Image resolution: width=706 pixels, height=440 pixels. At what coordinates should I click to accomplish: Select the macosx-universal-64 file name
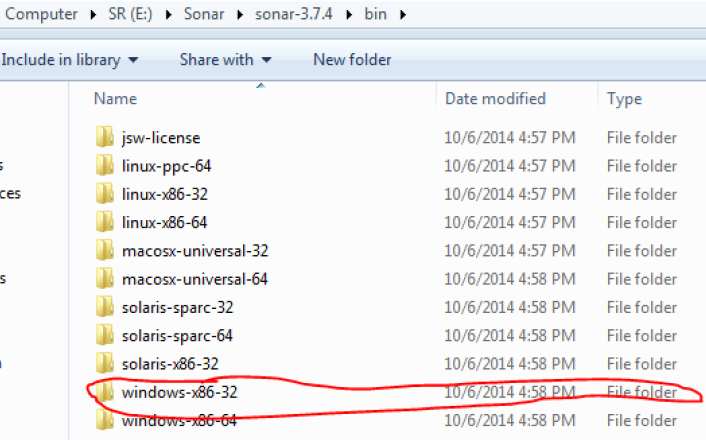pyautogui.click(x=195, y=279)
